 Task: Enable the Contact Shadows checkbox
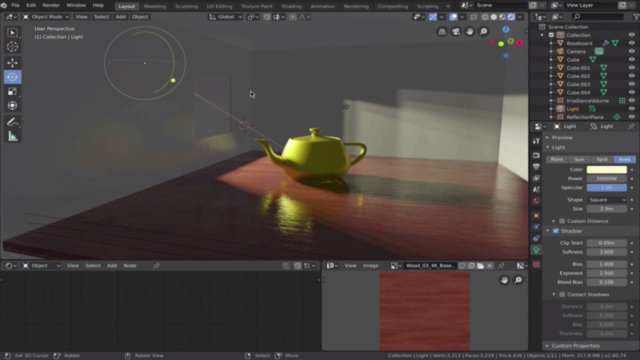(562, 294)
